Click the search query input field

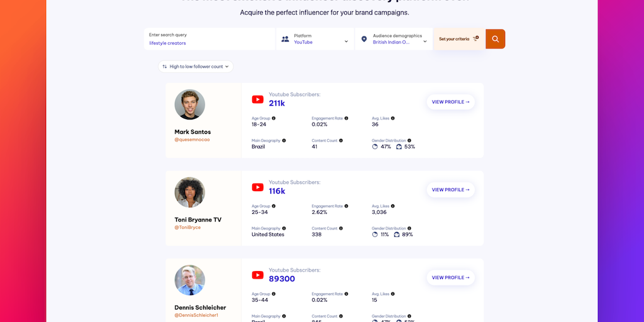[209, 39]
